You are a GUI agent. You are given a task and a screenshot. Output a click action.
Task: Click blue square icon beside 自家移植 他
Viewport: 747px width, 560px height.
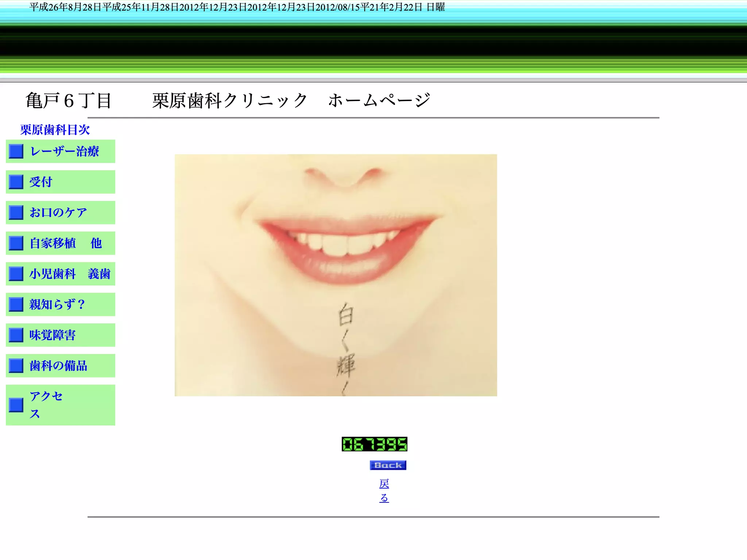16,243
